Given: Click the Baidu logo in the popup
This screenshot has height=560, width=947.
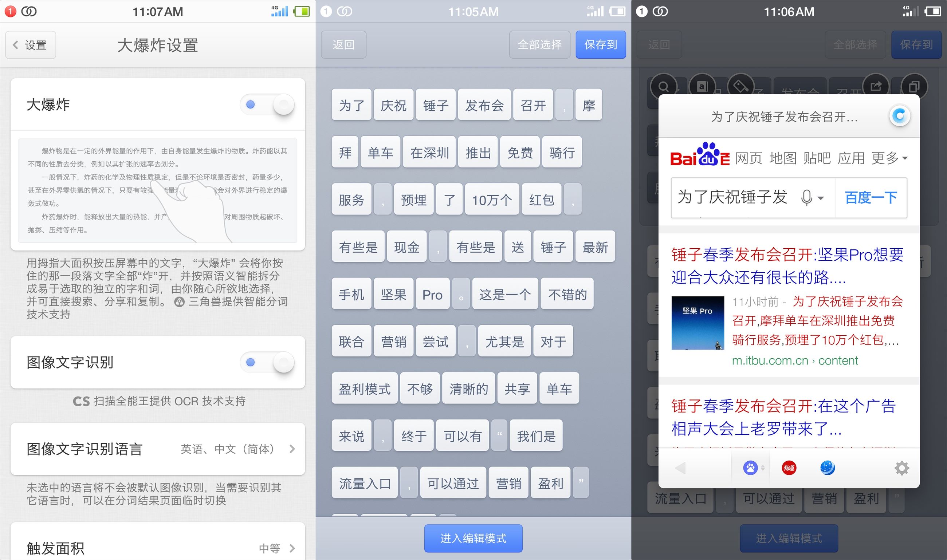Looking at the screenshot, I should click(x=700, y=155).
